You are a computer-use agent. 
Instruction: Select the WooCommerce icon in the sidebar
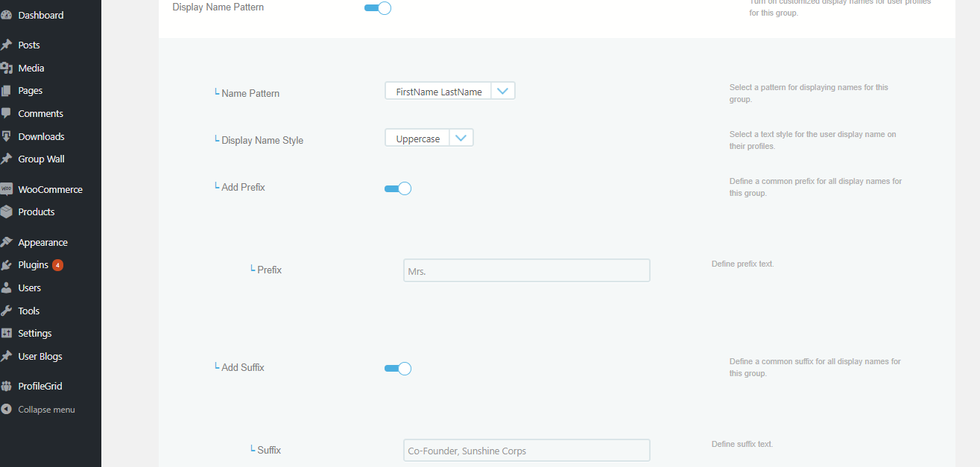coord(8,188)
